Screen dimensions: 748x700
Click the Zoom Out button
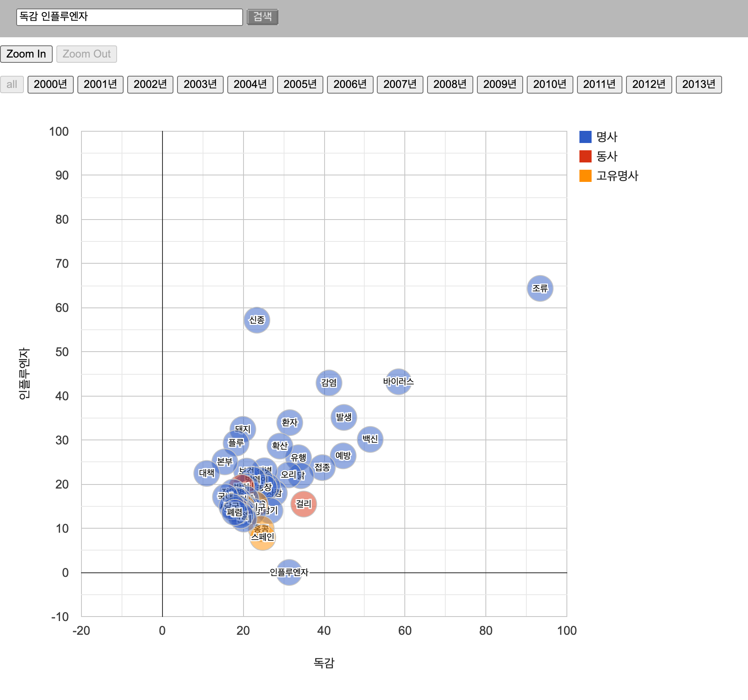coord(87,54)
